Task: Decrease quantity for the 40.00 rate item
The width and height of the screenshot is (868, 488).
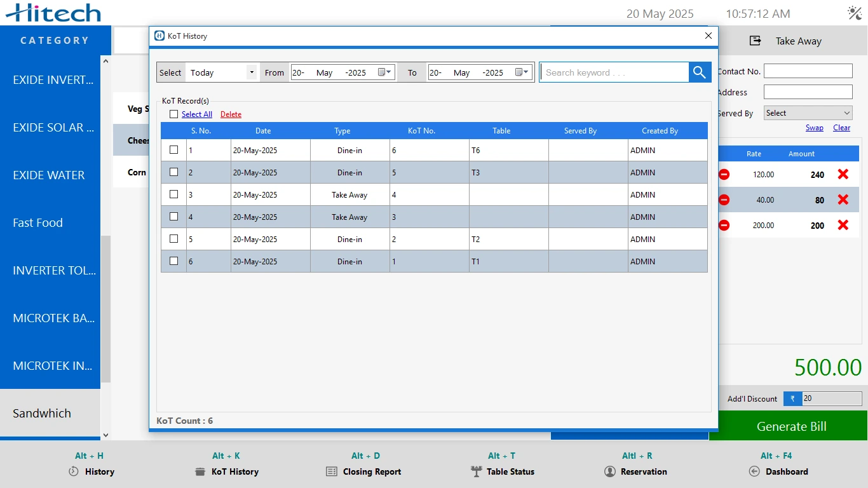Action: pyautogui.click(x=724, y=200)
